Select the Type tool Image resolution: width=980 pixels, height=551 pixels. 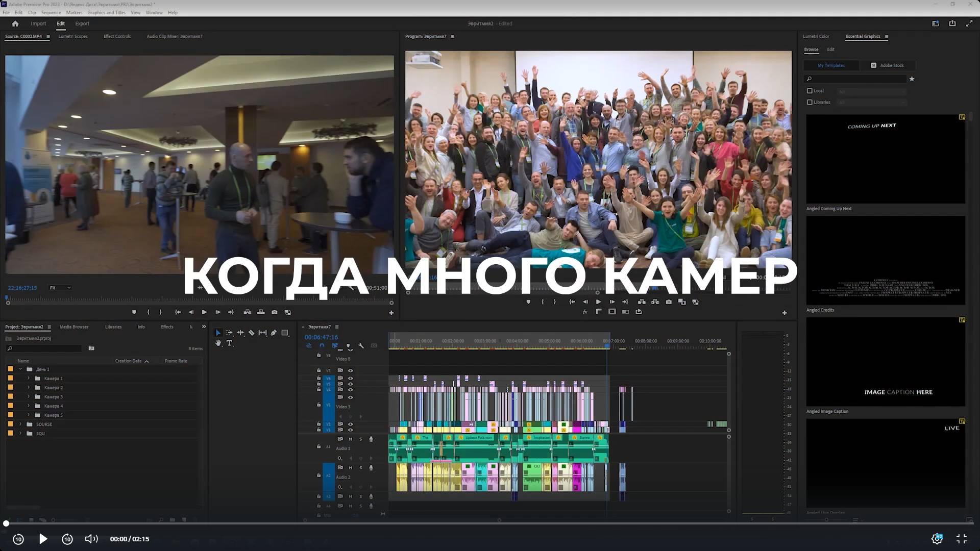[229, 343]
